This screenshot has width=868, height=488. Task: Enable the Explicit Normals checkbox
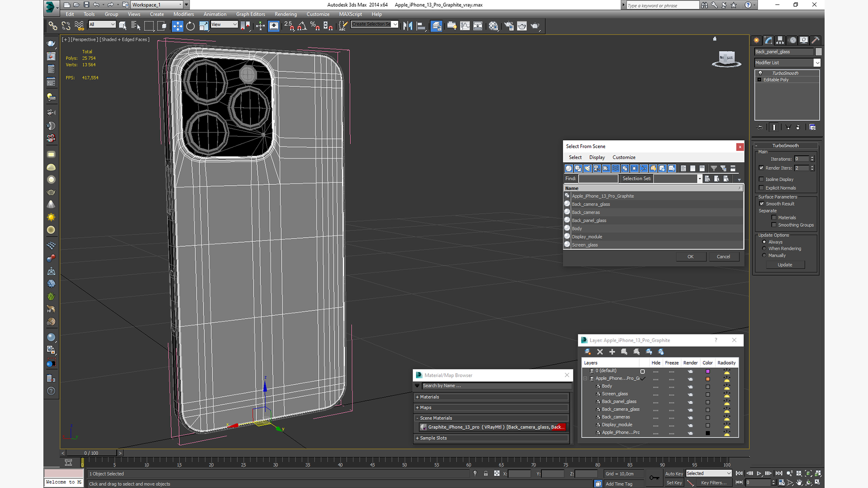761,188
